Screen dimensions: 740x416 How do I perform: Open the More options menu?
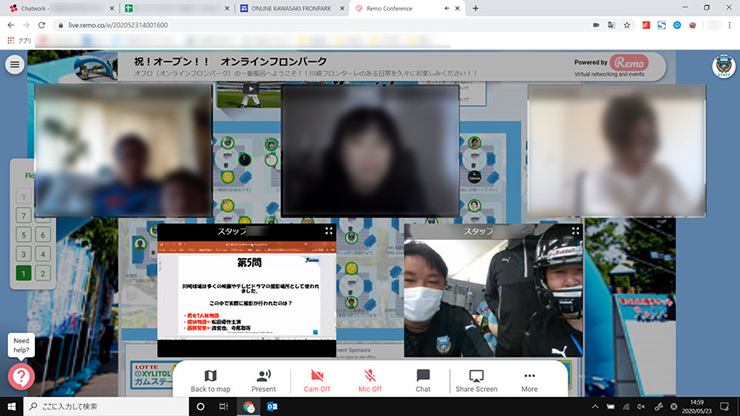529,381
